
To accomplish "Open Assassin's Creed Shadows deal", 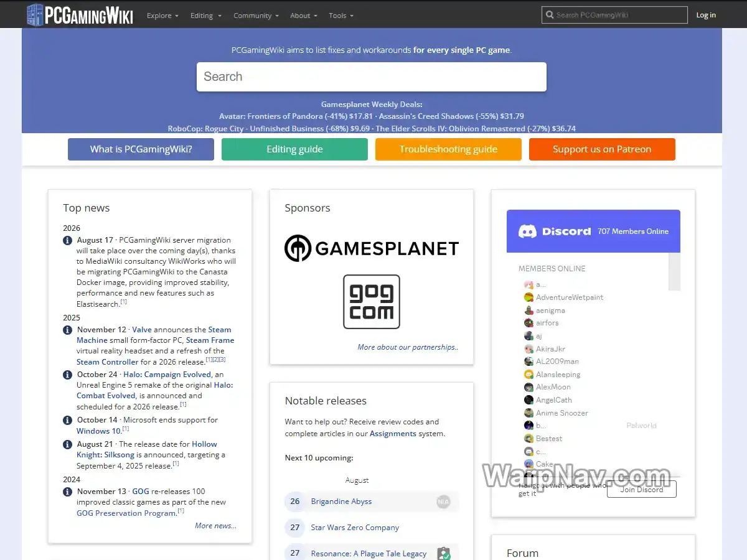I will click(x=451, y=116).
